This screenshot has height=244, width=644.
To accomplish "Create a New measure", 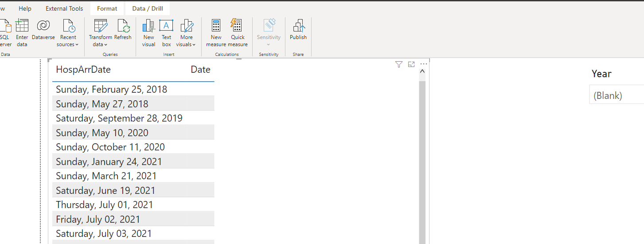I will (216, 32).
